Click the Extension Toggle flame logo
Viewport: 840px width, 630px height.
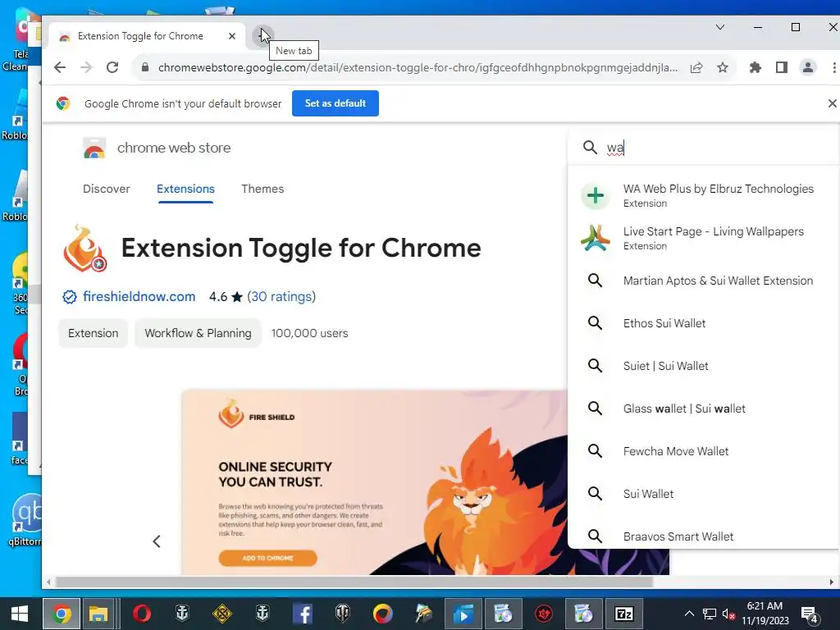click(x=85, y=248)
